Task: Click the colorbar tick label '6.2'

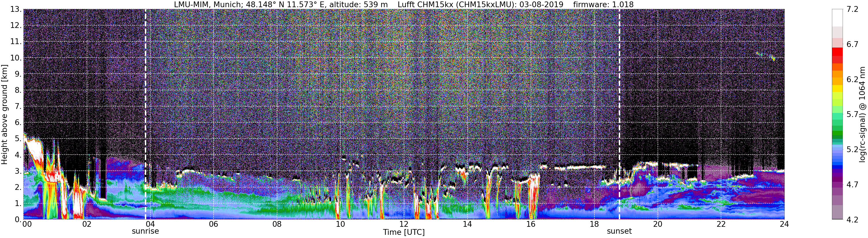Action: tap(852, 80)
